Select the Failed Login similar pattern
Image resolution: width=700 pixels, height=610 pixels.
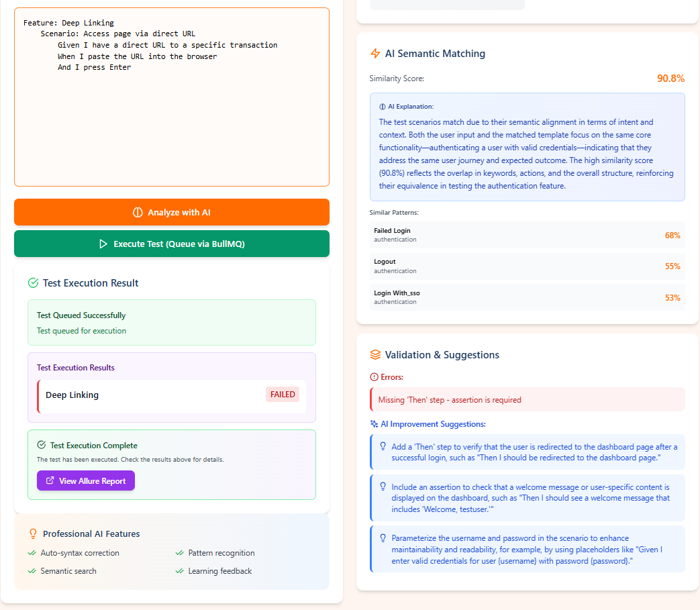pyautogui.click(x=527, y=235)
